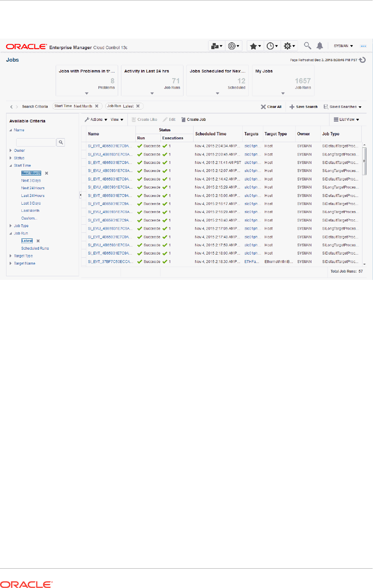
Task: Expand the My Jobs tile
Action: (283, 93)
